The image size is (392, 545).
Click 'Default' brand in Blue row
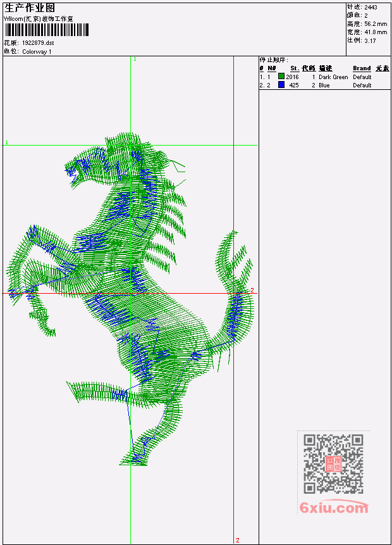[362, 85]
